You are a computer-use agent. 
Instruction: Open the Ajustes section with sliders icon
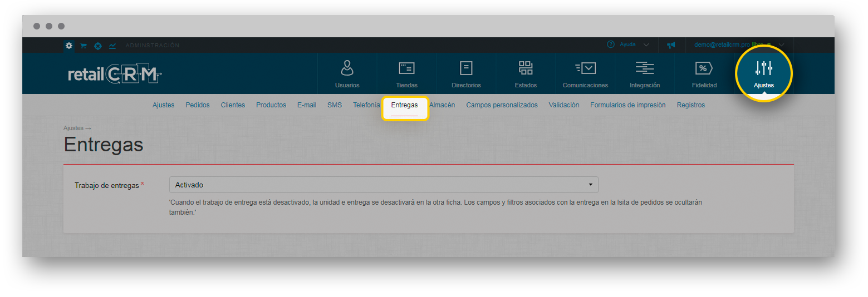pos(764,74)
